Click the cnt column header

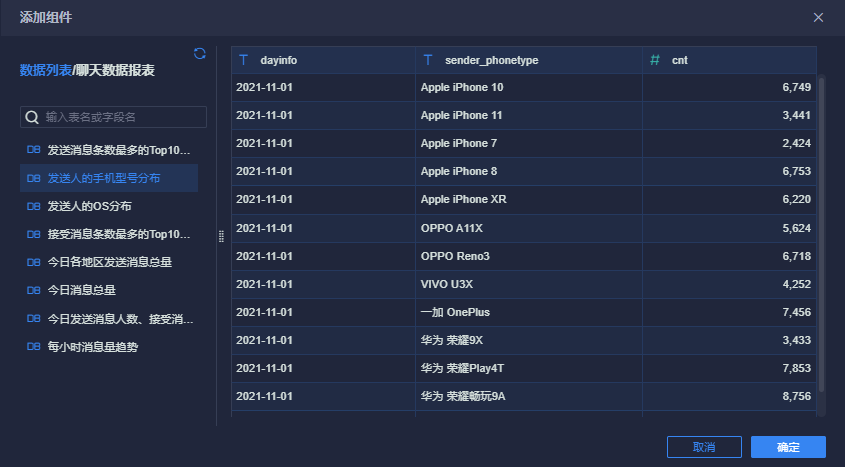pyautogui.click(x=729, y=60)
